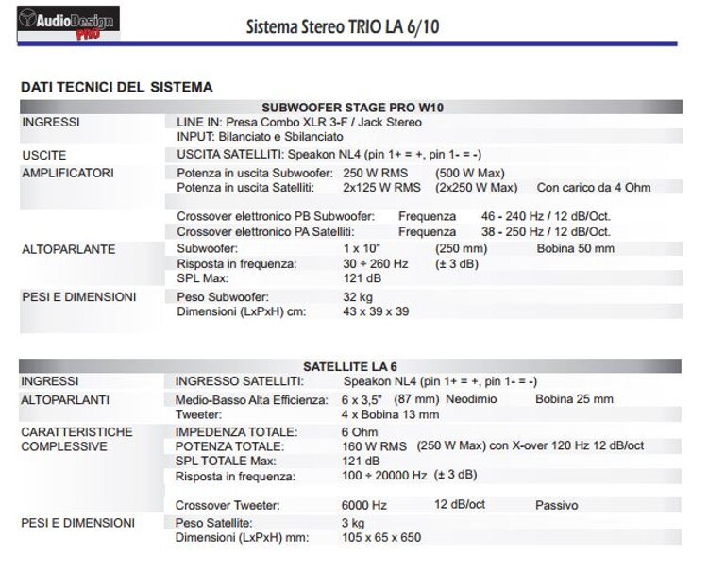This screenshot has height=588, width=708.
Task: Click the '(250 mm)' value
Action: coord(461,248)
